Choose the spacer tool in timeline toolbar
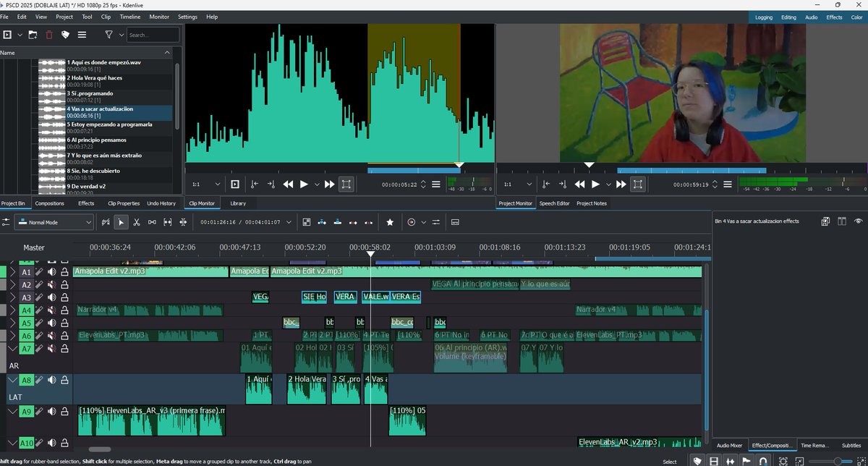This screenshot has width=868, height=466. click(153, 222)
